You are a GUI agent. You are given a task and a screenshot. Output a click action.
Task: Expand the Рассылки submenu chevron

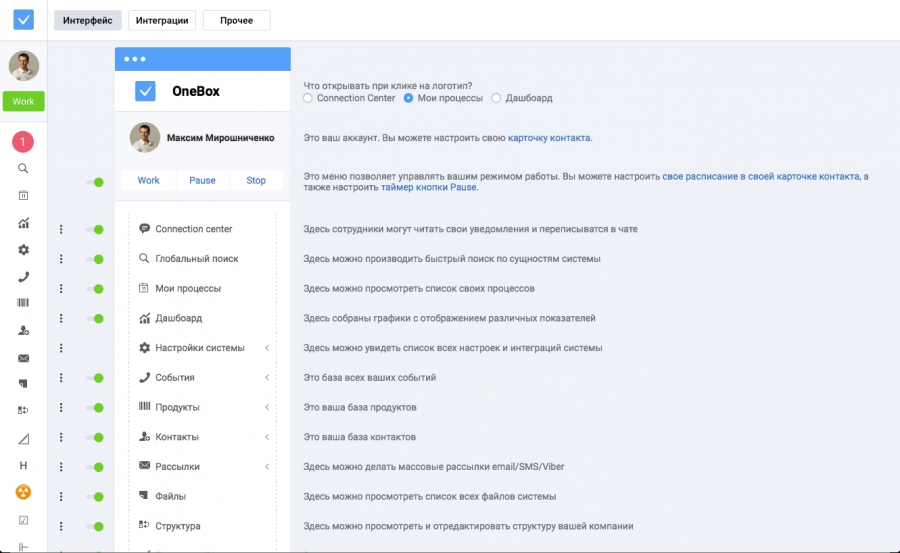[x=267, y=466]
